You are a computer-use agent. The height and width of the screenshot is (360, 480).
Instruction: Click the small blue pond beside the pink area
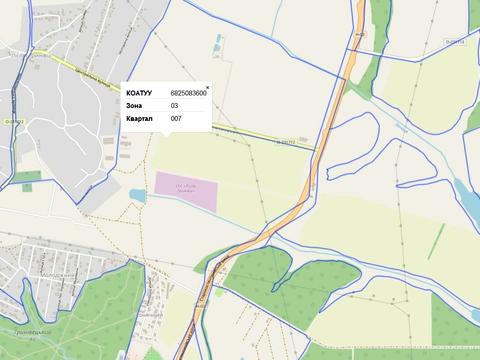pyautogui.click(x=137, y=195)
